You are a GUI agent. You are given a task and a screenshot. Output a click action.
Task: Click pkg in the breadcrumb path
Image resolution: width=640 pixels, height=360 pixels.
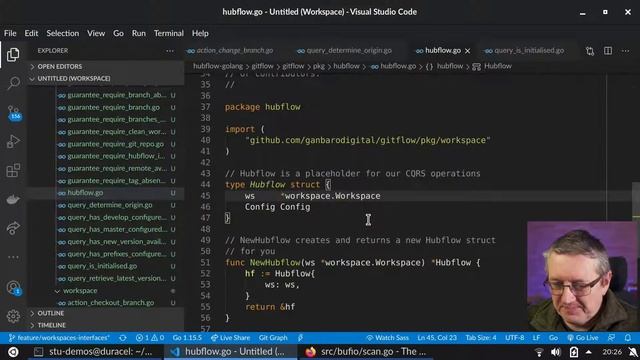[319, 66]
